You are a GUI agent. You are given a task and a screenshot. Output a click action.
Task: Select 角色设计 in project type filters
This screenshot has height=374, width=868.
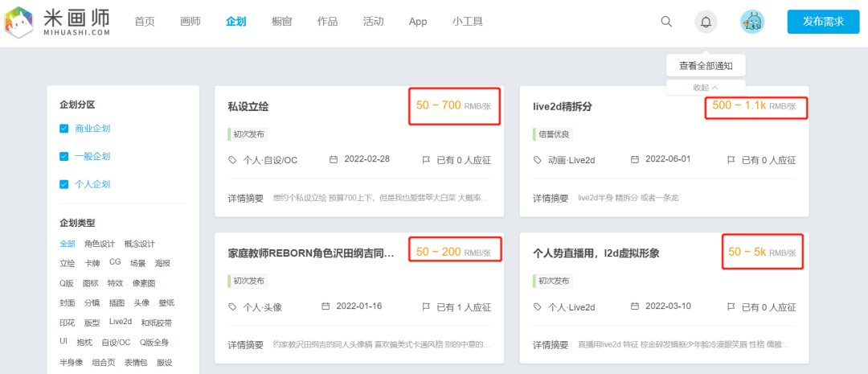tap(100, 244)
